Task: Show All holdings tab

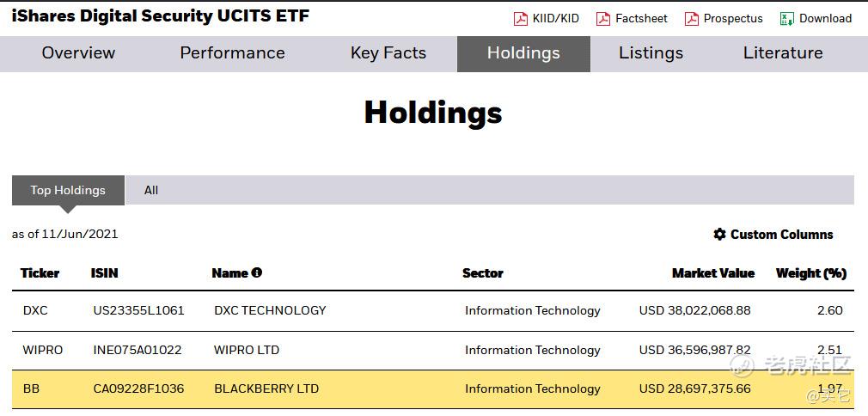Action: (x=151, y=190)
